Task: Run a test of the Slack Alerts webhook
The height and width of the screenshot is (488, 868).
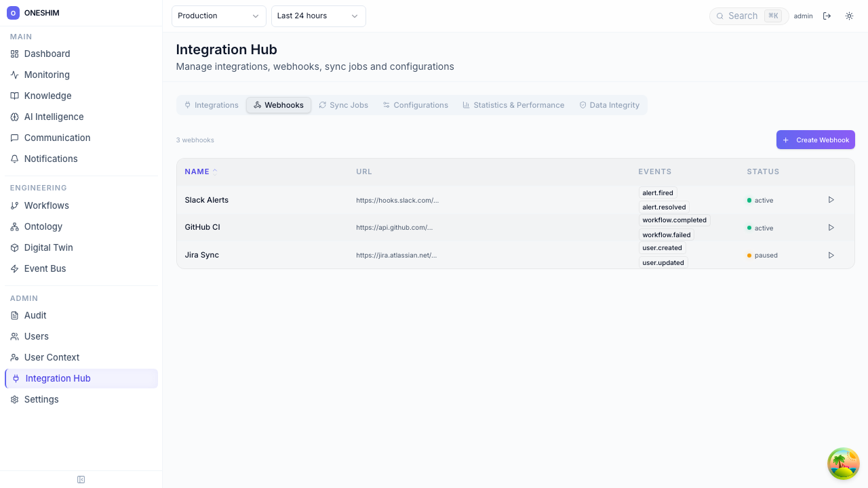Action: tap(831, 200)
